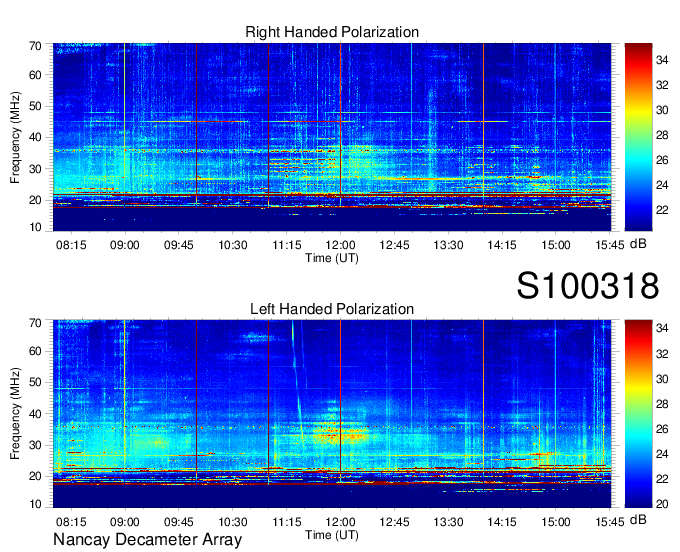Click the Frequency (MHz) label of Left Handed plot
This screenshot has height=552, width=680.
(15, 414)
